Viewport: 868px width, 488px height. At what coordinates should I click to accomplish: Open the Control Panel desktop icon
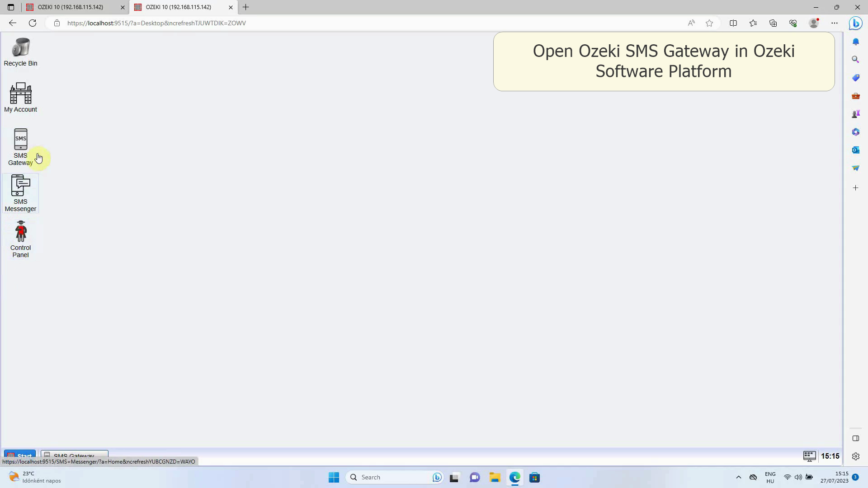(20, 239)
